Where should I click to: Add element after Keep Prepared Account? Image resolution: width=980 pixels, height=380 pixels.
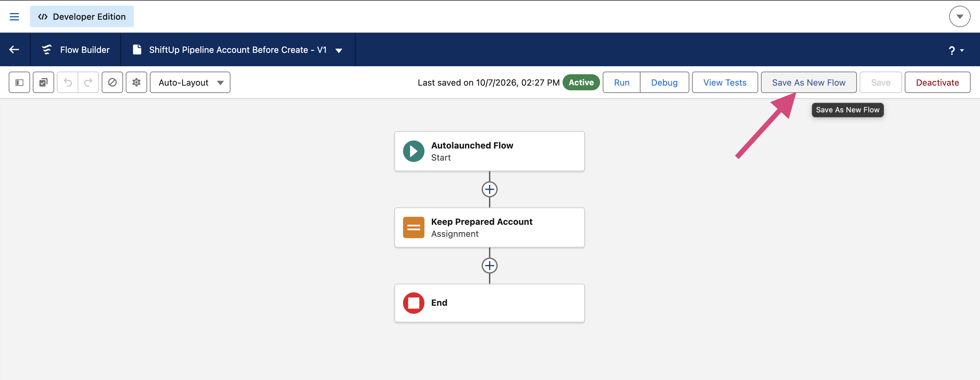[489, 266]
